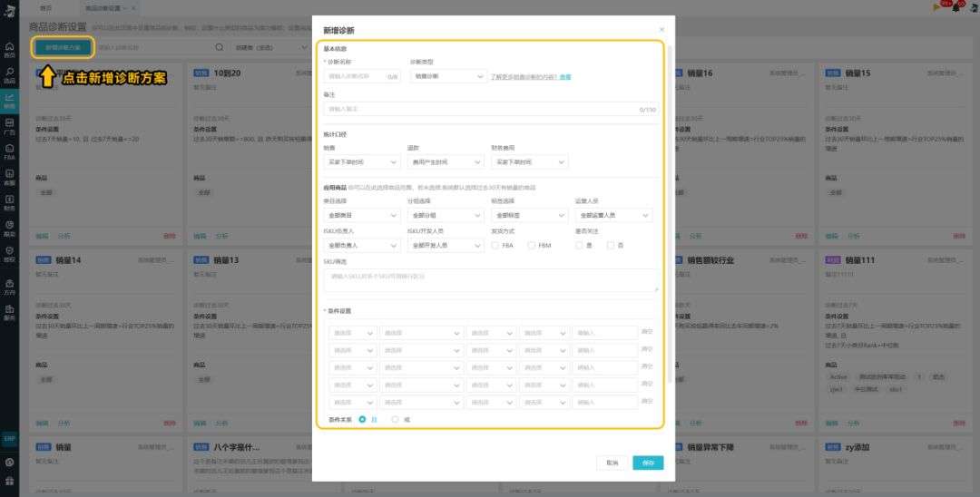The image size is (980, 497).
Task: Click search magnifier icon beside name field
Action: [219, 47]
